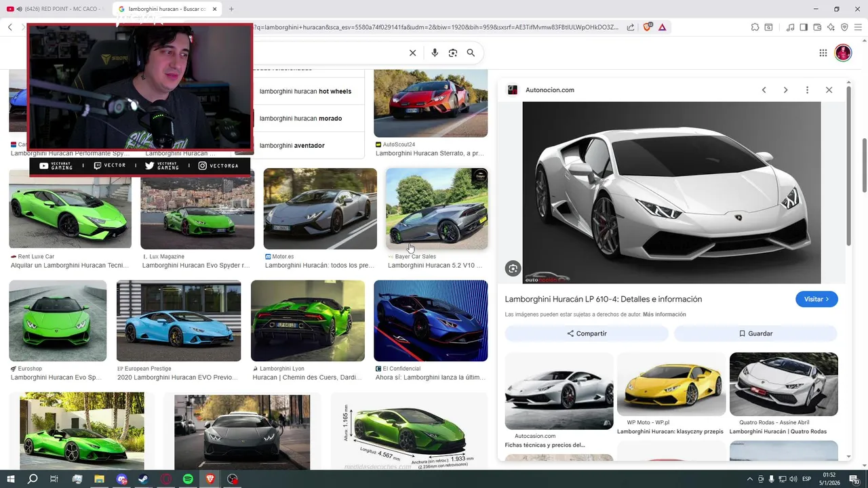Viewport: 868px width, 488px height.
Task: Open the media control music icon
Action: click(x=790, y=27)
